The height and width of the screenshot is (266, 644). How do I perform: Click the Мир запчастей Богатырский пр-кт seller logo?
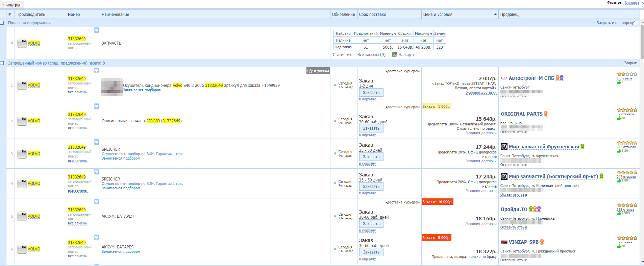tap(504, 176)
